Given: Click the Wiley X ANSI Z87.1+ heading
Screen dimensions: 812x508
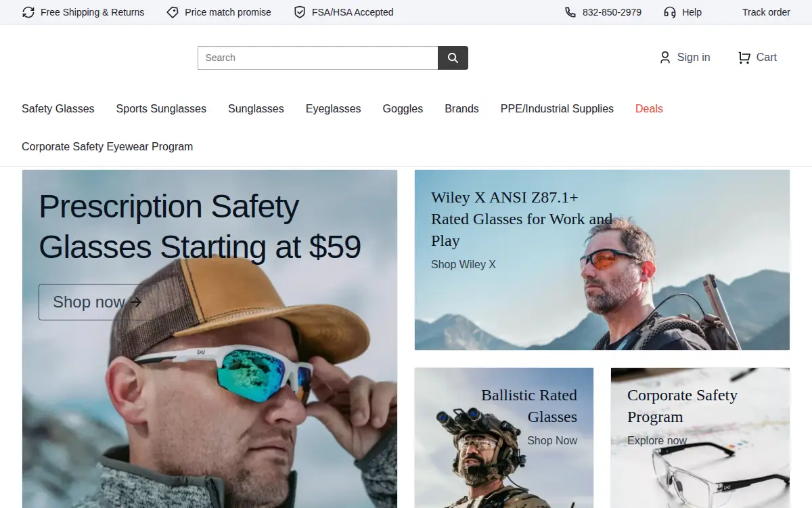Looking at the screenshot, I should [x=522, y=219].
